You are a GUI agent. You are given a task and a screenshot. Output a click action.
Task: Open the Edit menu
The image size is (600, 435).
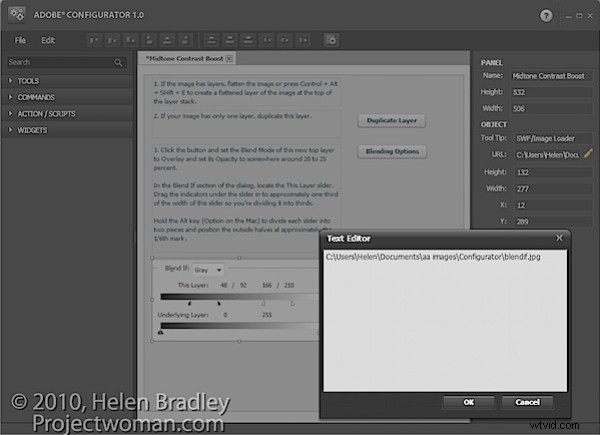(48, 40)
